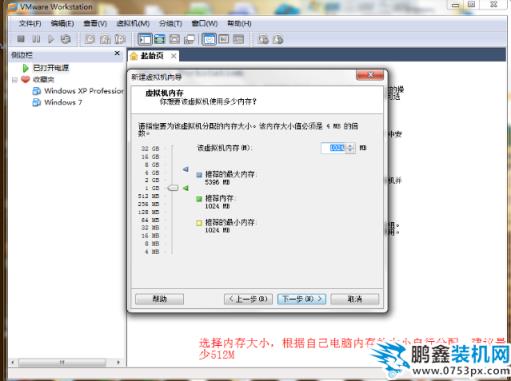Open the 虚拟机(M) menu
511x381 pixels.
tap(133, 23)
